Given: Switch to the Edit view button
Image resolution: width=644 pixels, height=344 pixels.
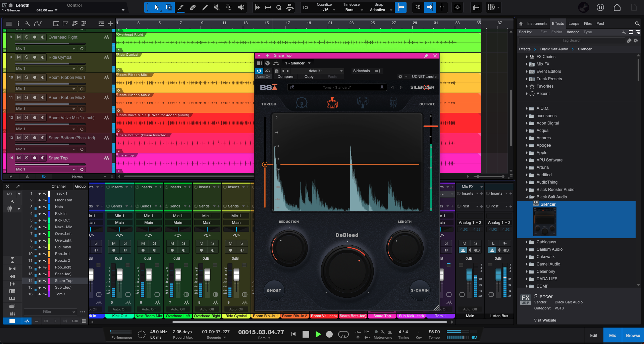Looking at the screenshot, I should [593, 335].
